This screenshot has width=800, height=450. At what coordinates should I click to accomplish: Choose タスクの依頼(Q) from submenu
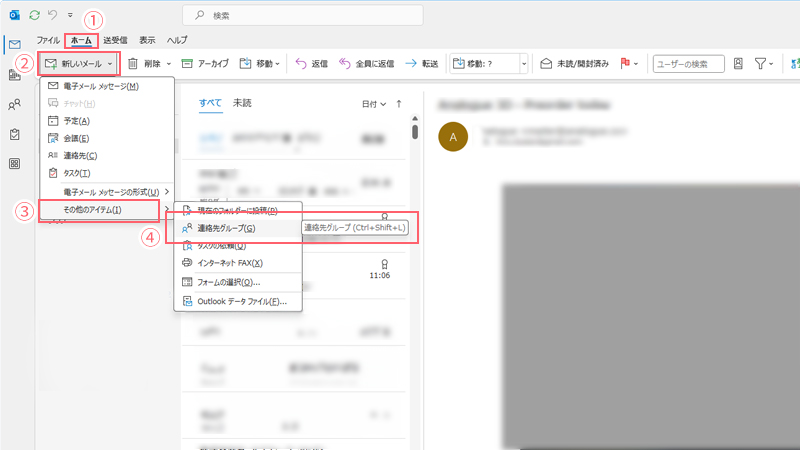(x=238, y=246)
